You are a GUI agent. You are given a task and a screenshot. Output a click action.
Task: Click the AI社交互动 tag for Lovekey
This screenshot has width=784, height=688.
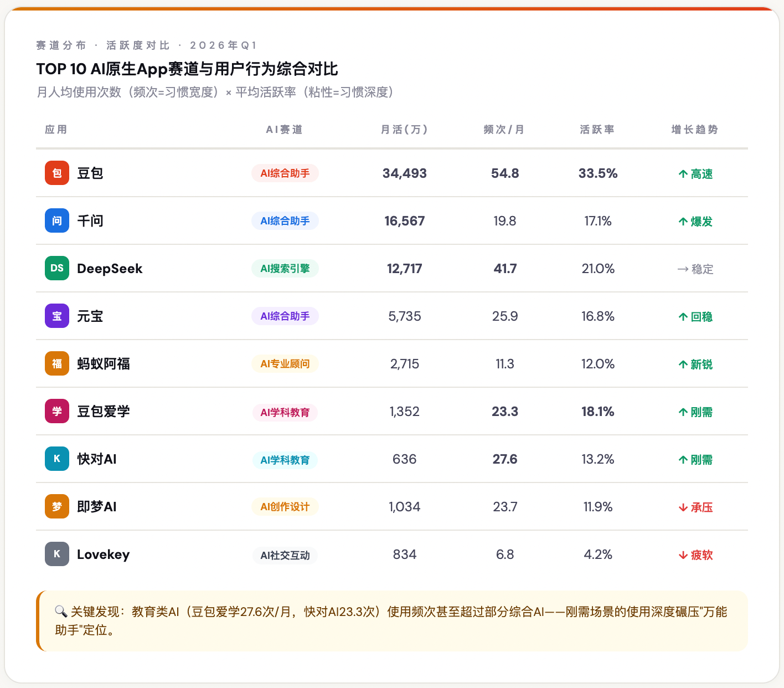click(285, 556)
